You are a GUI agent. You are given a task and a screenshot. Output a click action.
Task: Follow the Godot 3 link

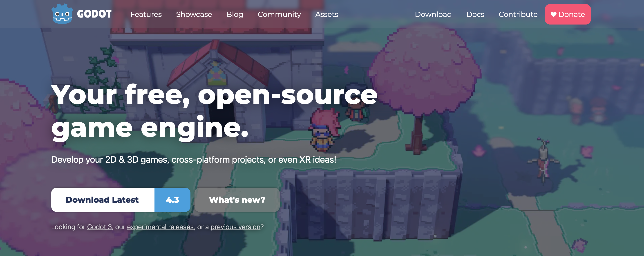tap(99, 227)
